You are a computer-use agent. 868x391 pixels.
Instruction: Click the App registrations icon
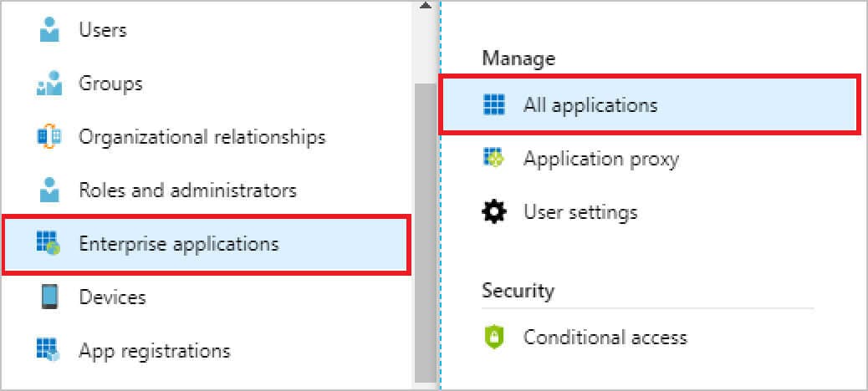pos(50,350)
